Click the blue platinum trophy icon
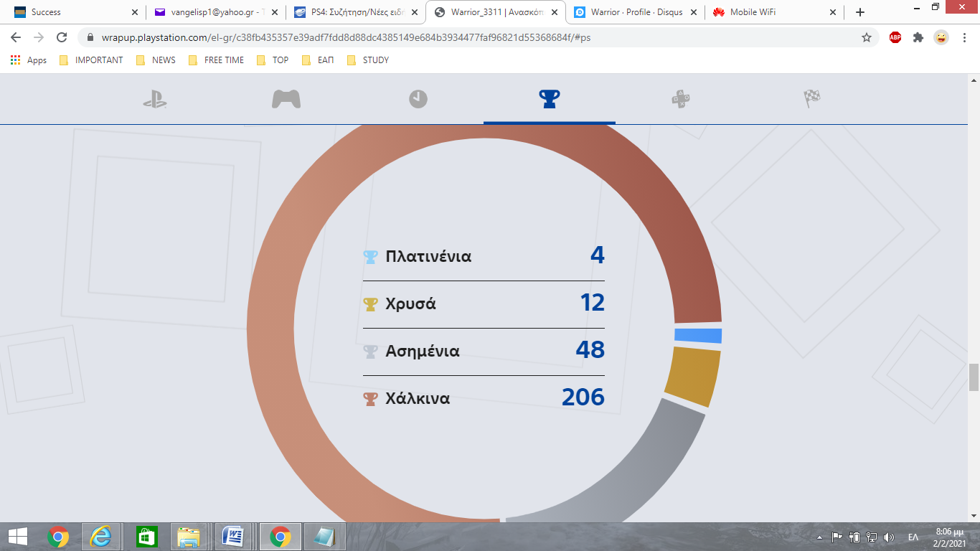This screenshot has height=551, width=980. (370, 256)
